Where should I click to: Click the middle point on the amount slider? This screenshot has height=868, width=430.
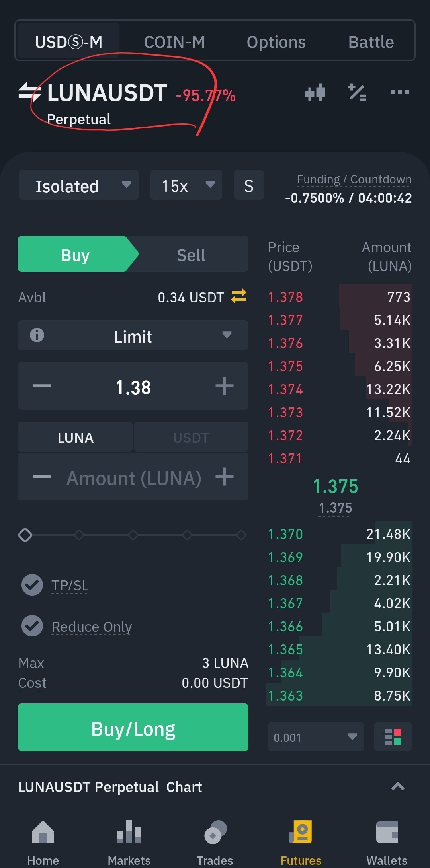tap(133, 535)
